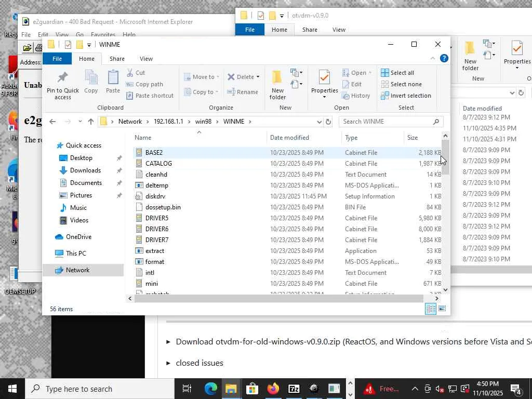Click the Help question mark icon
532x399 pixels.
(x=444, y=58)
